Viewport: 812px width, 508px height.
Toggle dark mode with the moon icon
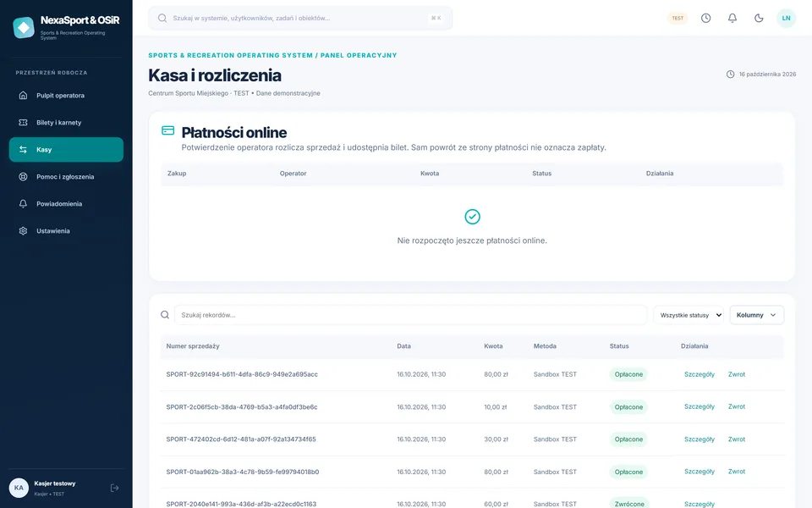[759, 18]
